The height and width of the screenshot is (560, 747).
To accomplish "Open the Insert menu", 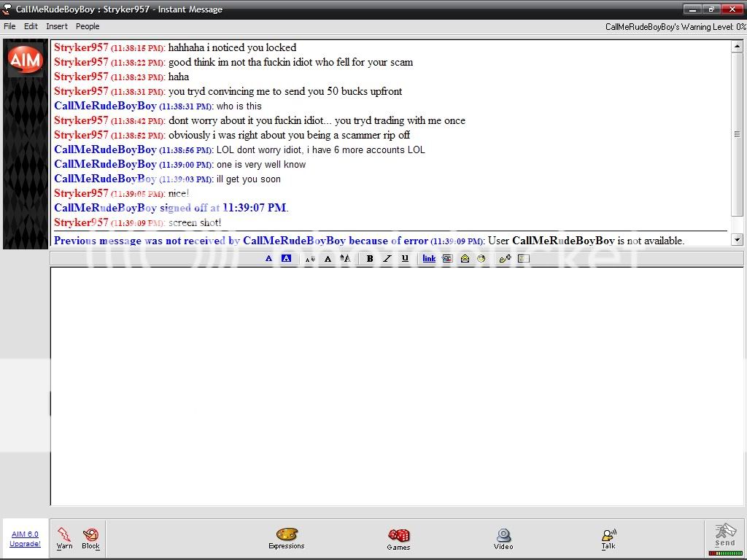I will (57, 26).
